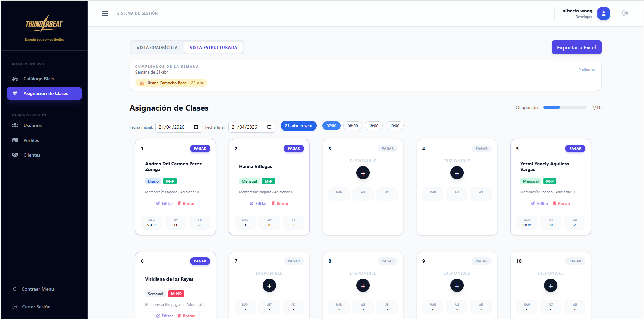Click the name Hanna Villegas

click(255, 166)
